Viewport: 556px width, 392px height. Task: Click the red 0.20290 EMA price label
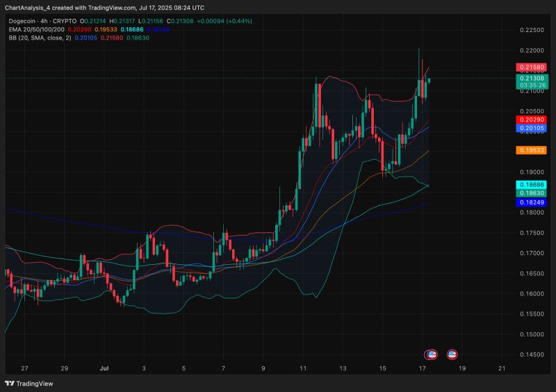coord(531,120)
